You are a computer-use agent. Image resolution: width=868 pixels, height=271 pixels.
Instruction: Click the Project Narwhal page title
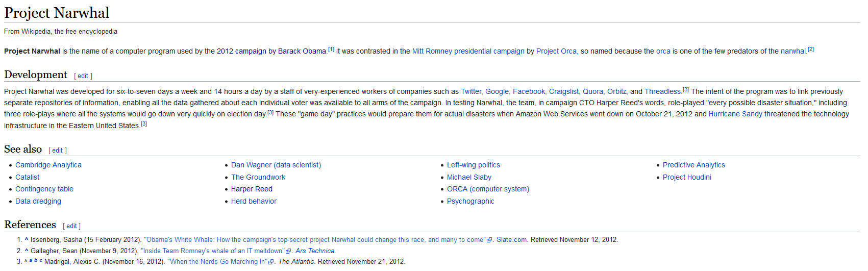(x=57, y=13)
